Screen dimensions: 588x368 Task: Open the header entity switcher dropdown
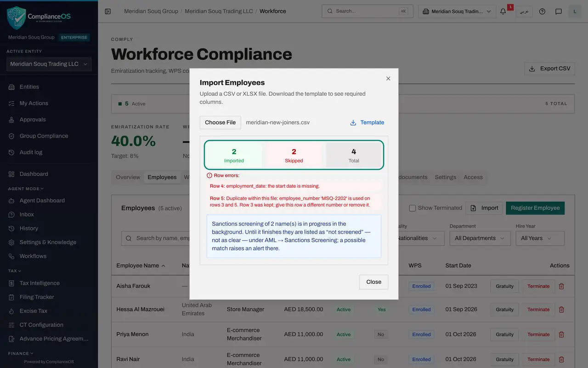(457, 11)
